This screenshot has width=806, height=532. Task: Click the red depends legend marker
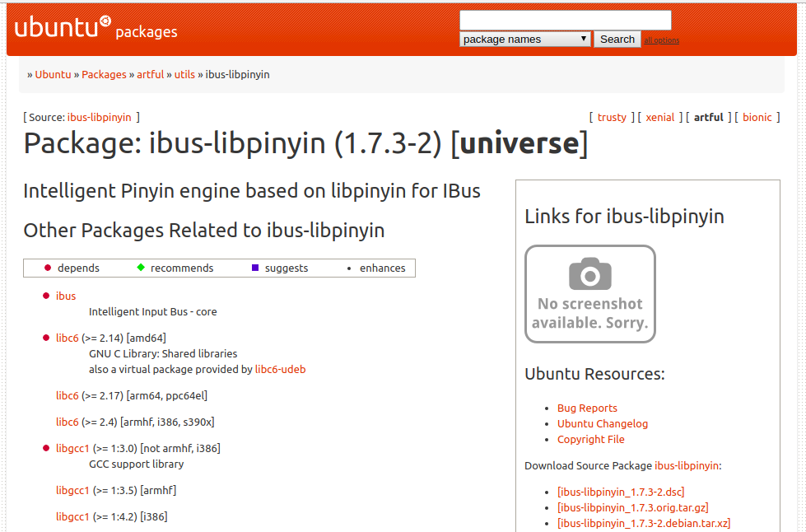[48, 268]
